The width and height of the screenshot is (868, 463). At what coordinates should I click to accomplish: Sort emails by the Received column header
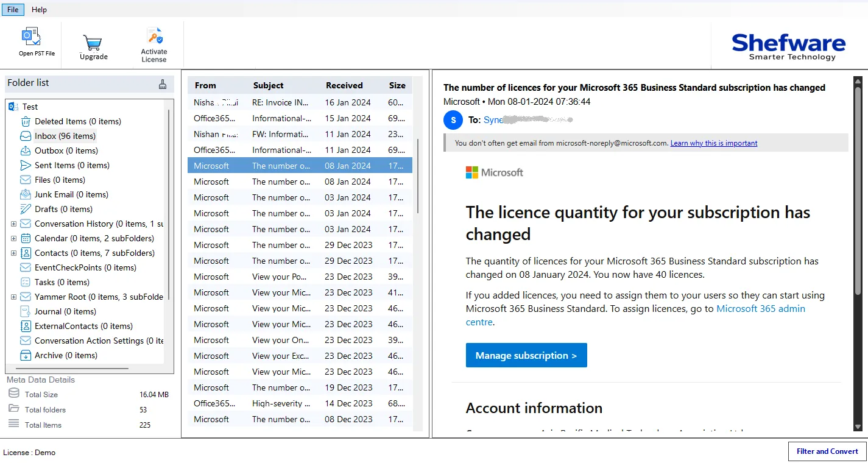[344, 85]
